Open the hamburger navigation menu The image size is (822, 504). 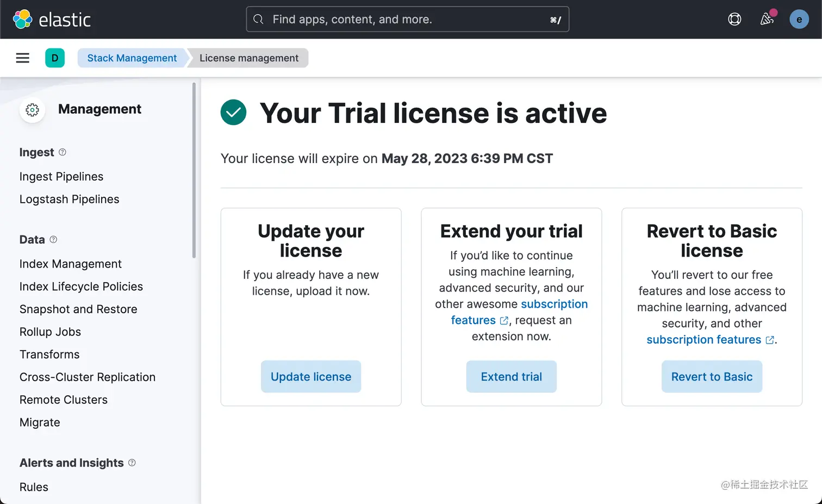tap(23, 58)
